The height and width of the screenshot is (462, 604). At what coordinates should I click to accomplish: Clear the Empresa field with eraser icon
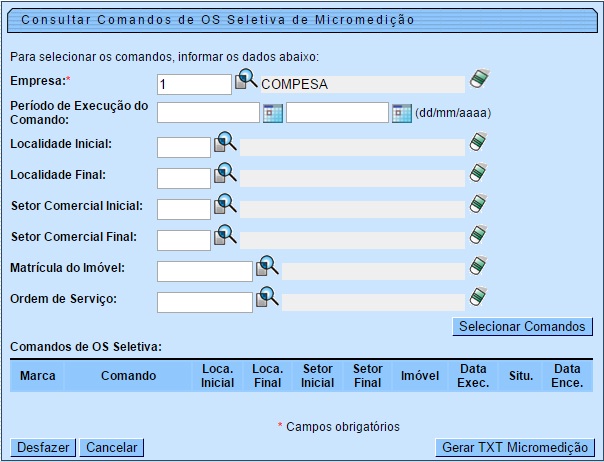(478, 80)
